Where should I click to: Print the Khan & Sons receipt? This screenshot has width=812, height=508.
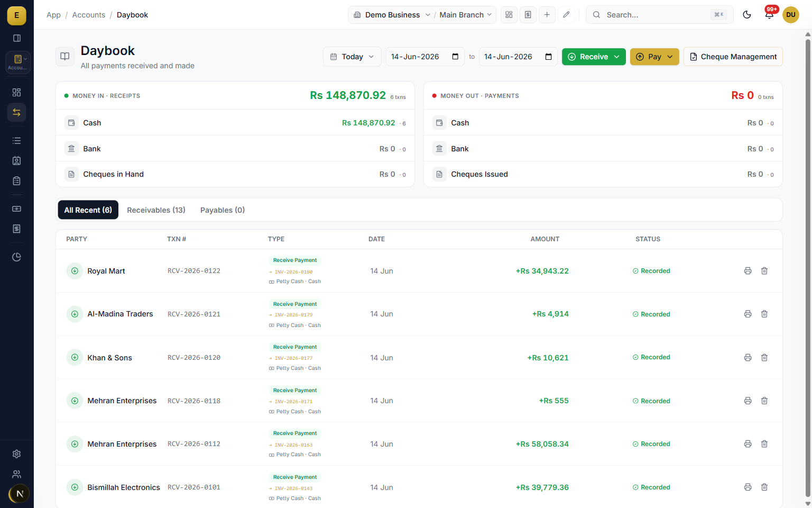[748, 358]
